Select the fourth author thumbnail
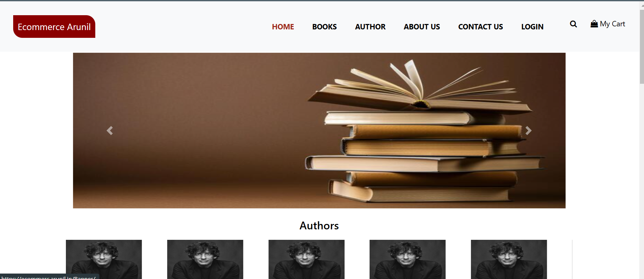This screenshot has height=279, width=644. pos(407,259)
